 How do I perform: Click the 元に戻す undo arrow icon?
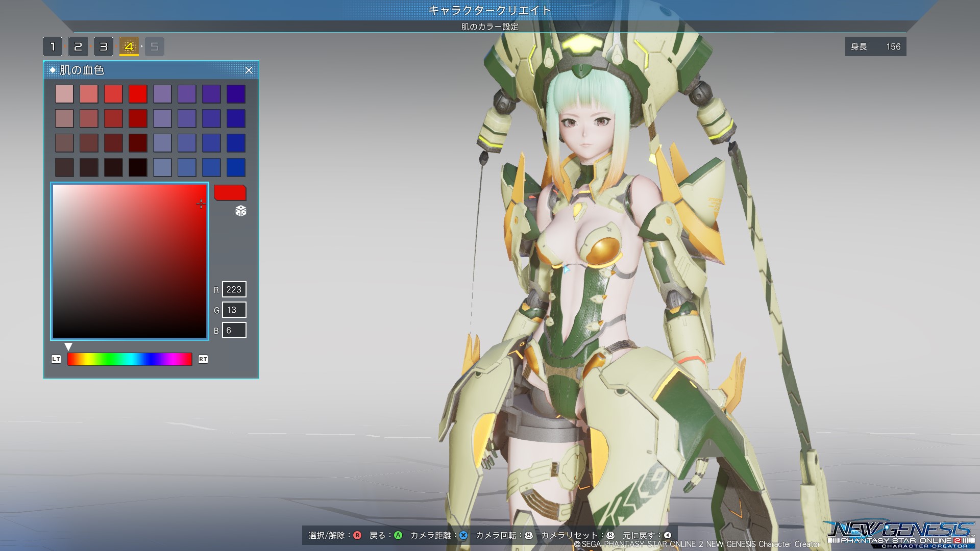pyautogui.click(x=667, y=535)
